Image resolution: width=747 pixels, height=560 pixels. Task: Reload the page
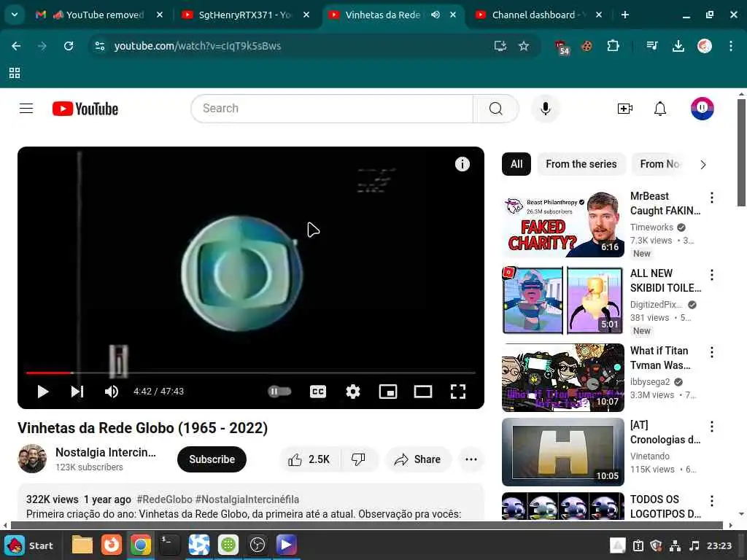tap(69, 46)
